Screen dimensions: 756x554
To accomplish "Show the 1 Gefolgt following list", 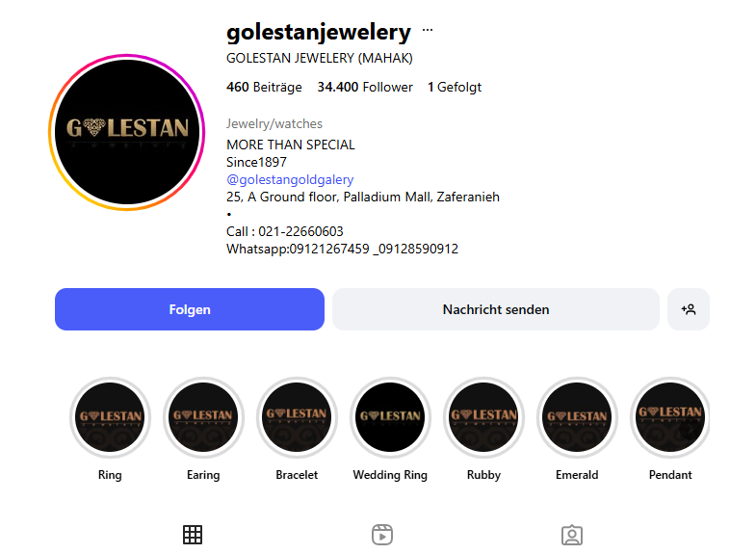I will (x=455, y=87).
